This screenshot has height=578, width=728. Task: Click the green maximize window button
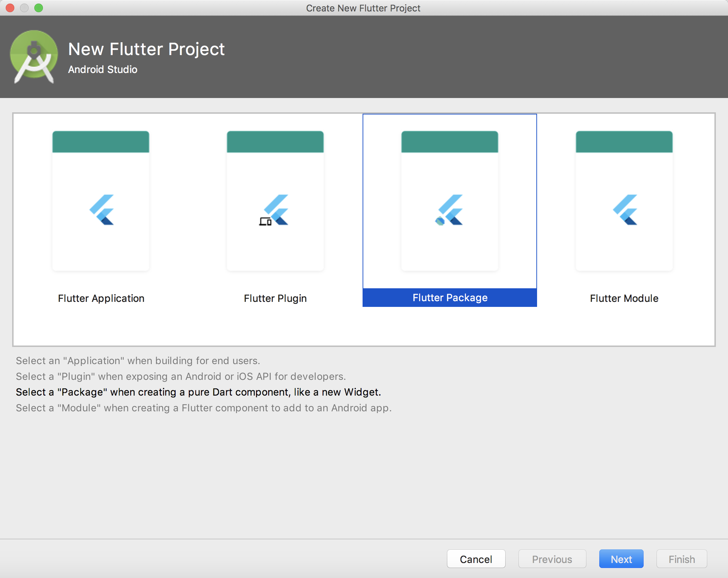[x=39, y=8]
